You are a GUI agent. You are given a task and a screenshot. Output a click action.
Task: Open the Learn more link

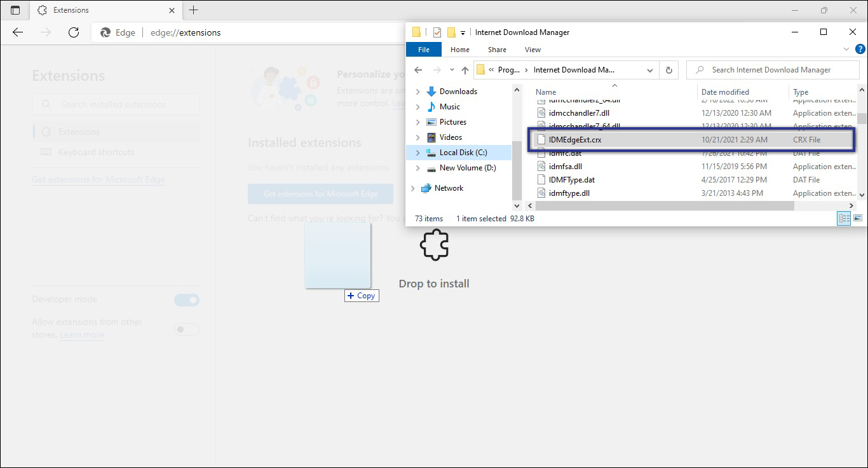click(81, 334)
